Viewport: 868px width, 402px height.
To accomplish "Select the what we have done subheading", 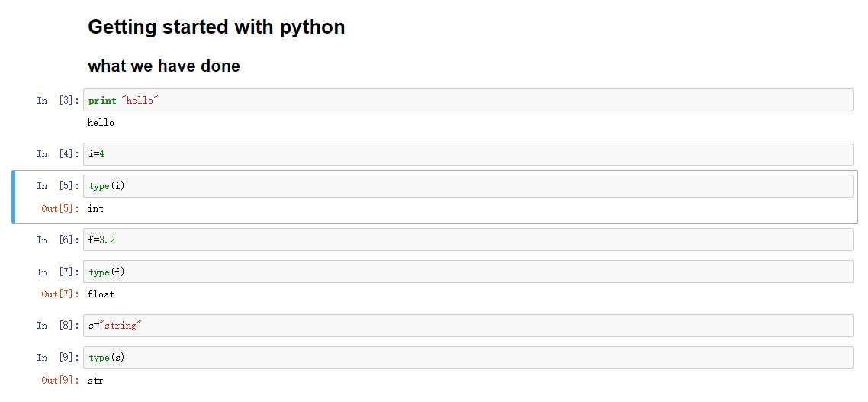I will [x=164, y=66].
